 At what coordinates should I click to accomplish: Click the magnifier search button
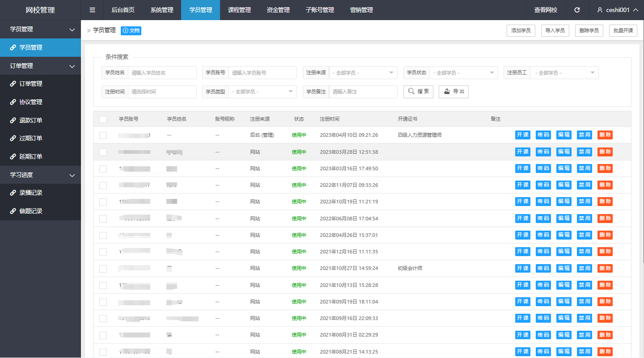click(x=418, y=92)
